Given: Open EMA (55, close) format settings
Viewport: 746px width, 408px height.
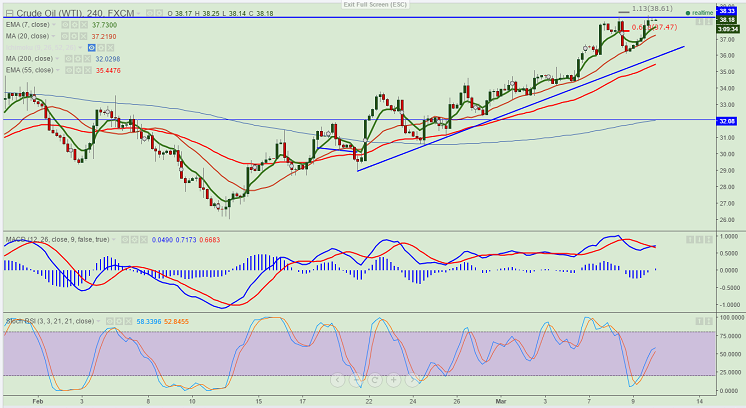Looking at the screenshot, I should pos(78,70).
